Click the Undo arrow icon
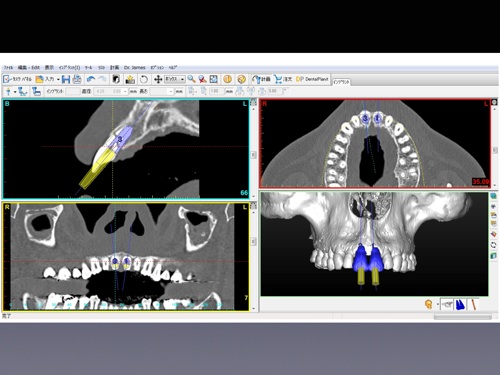 click(x=91, y=79)
